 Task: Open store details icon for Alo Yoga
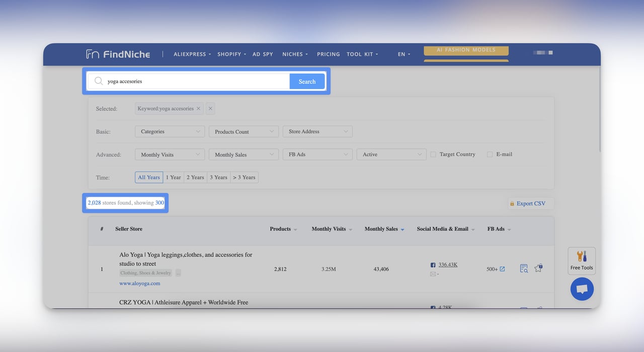pyautogui.click(x=524, y=269)
